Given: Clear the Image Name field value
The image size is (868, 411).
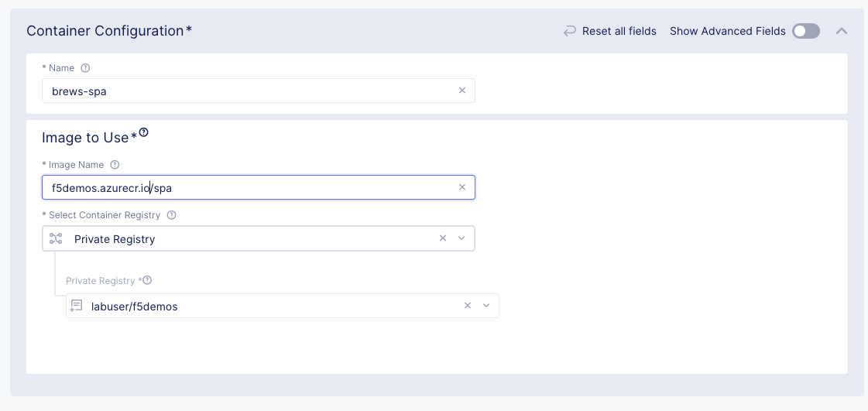Looking at the screenshot, I should [x=462, y=187].
